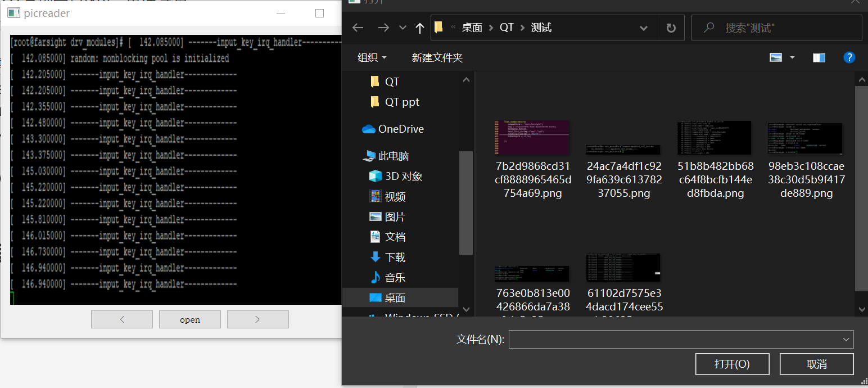Select 测试 in the address breadcrumb
Viewport: 868px width, 388px height.
coord(541,28)
